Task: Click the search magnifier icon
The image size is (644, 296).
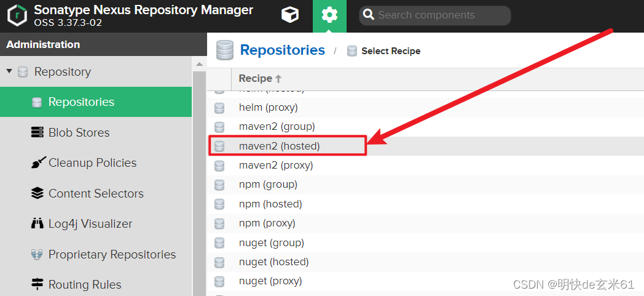Action: 369,15
